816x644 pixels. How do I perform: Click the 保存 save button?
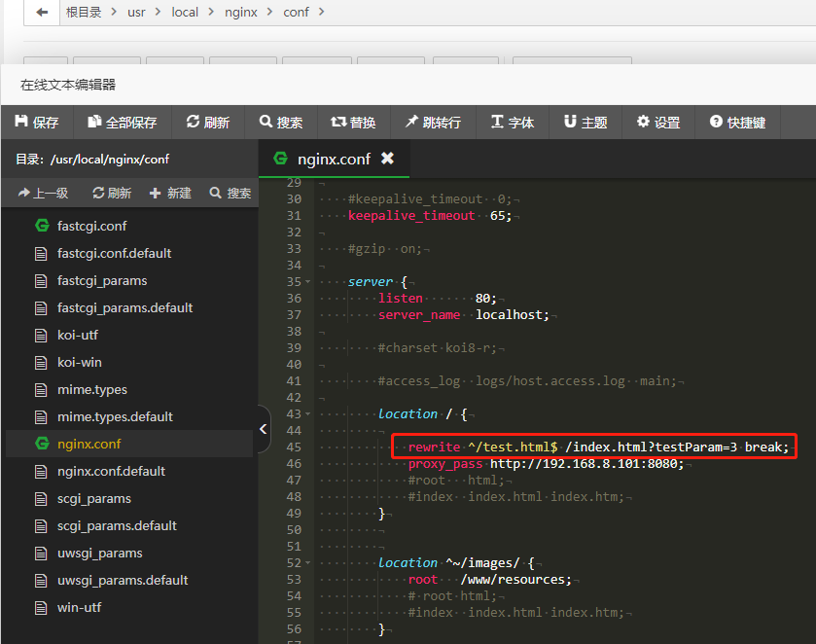pos(36,123)
